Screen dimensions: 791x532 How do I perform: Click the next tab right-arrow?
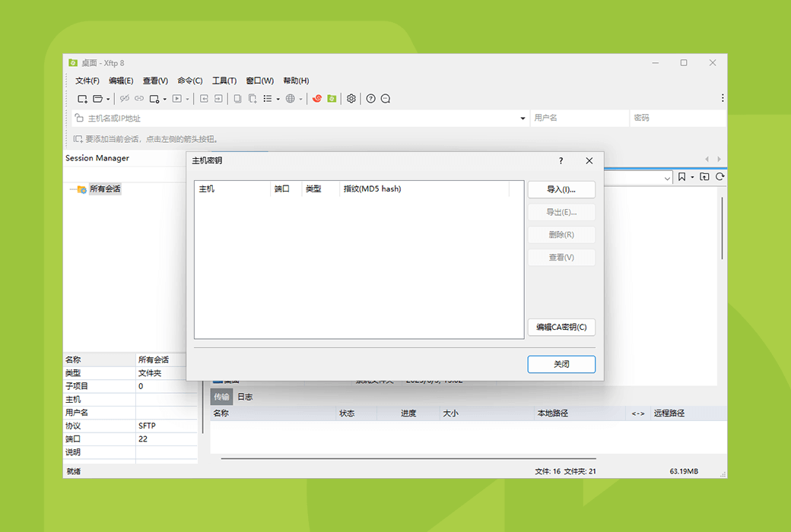719,159
